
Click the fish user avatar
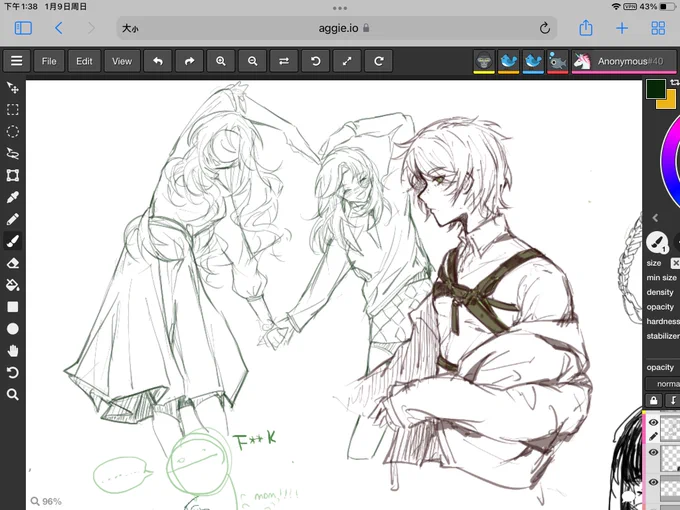pos(558,61)
